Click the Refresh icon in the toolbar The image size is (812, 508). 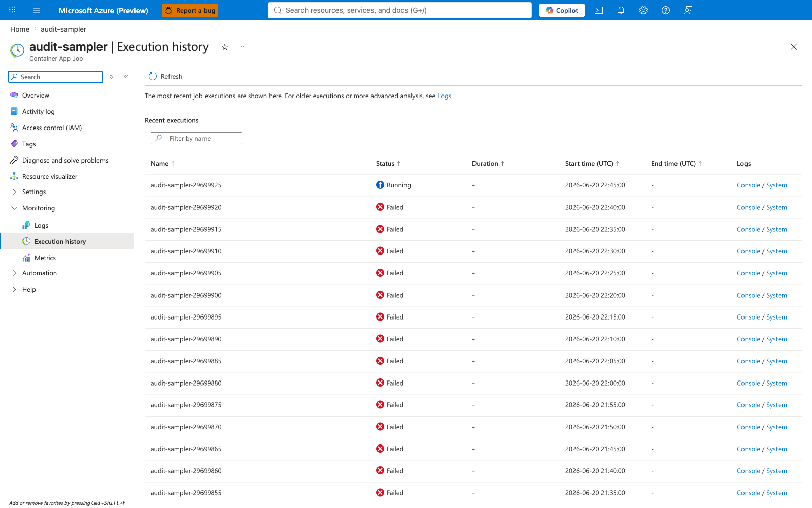click(153, 76)
